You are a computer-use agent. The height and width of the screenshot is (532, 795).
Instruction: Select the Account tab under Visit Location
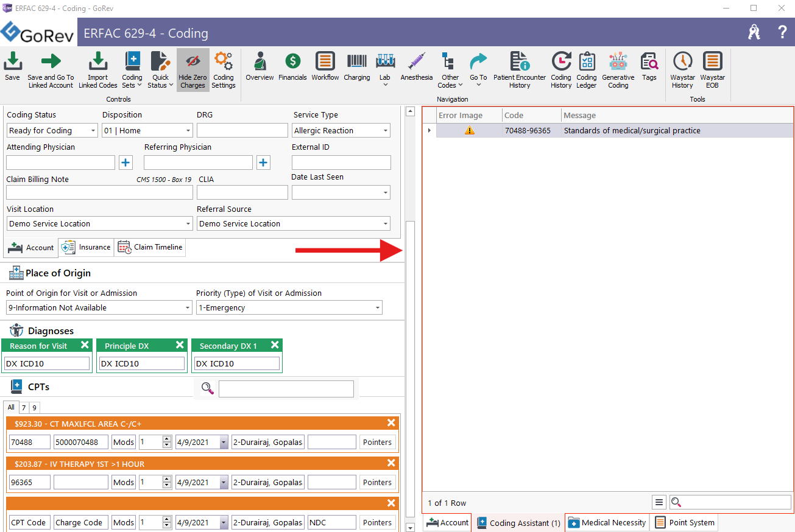click(x=31, y=248)
